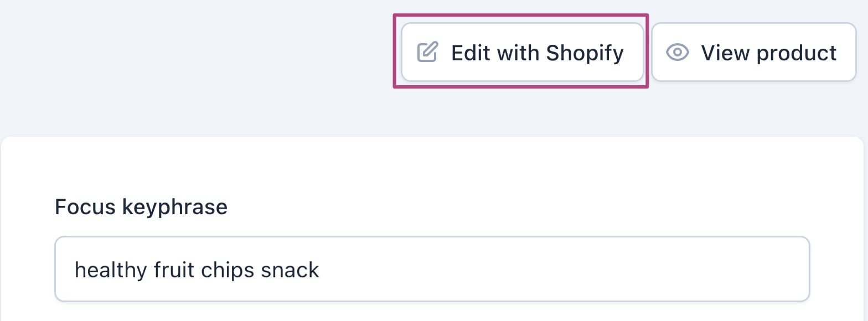Screen dimensions: 868x321
Task: Click the pencil edit icon beside Edit with Shopify
Action: [x=427, y=53]
